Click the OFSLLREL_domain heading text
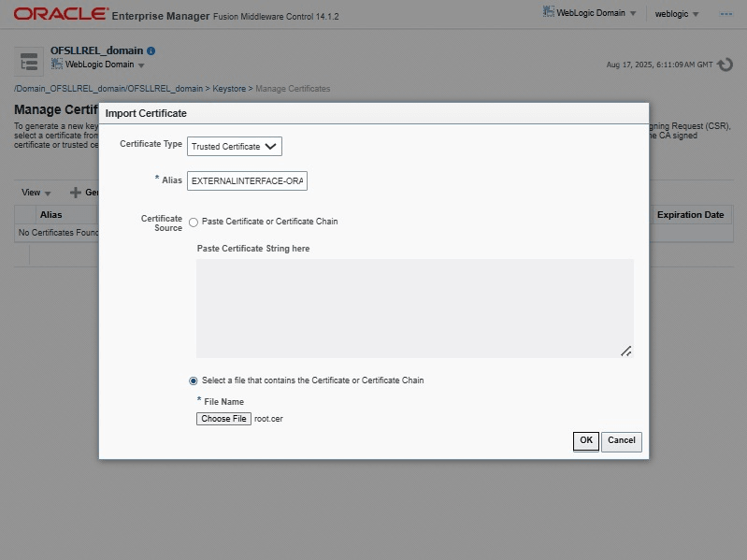This screenshot has height=560, width=747. [96, 50]
